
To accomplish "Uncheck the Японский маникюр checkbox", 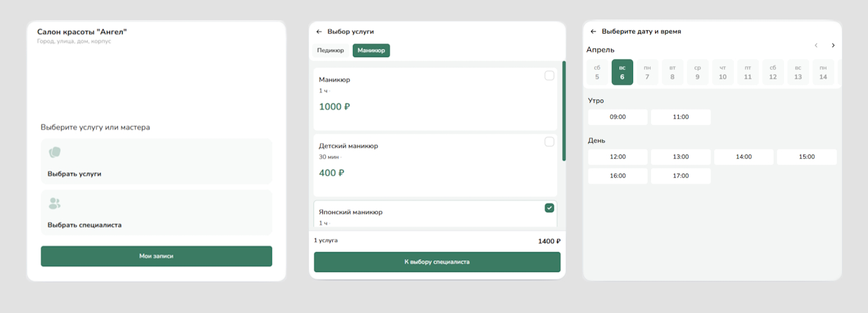I will (549, 208).
